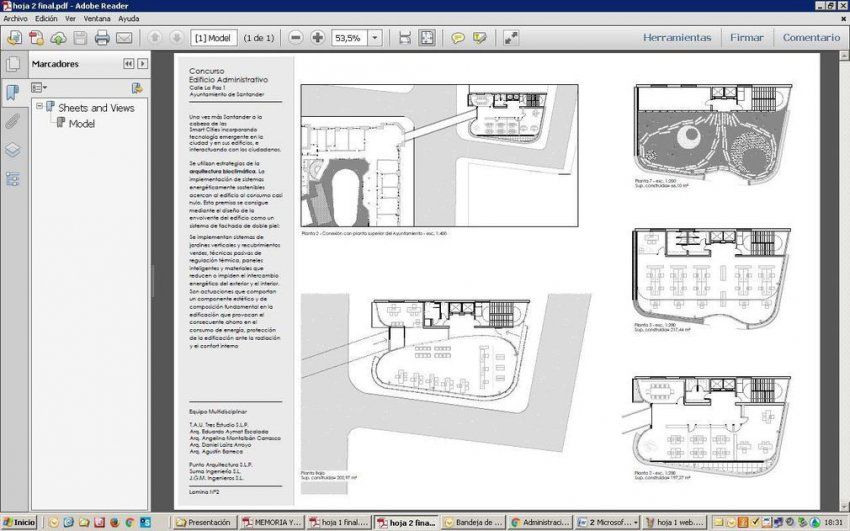
Task: Switch to full screen read mode
Action: (511, 38)
